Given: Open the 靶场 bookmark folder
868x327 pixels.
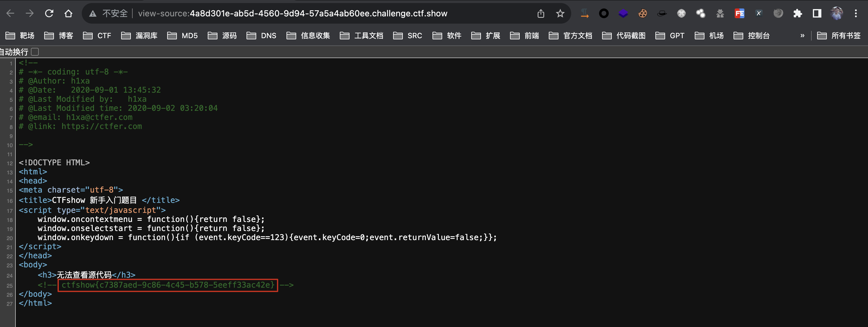Looking at the screenshot, I should tap(20, 36).
